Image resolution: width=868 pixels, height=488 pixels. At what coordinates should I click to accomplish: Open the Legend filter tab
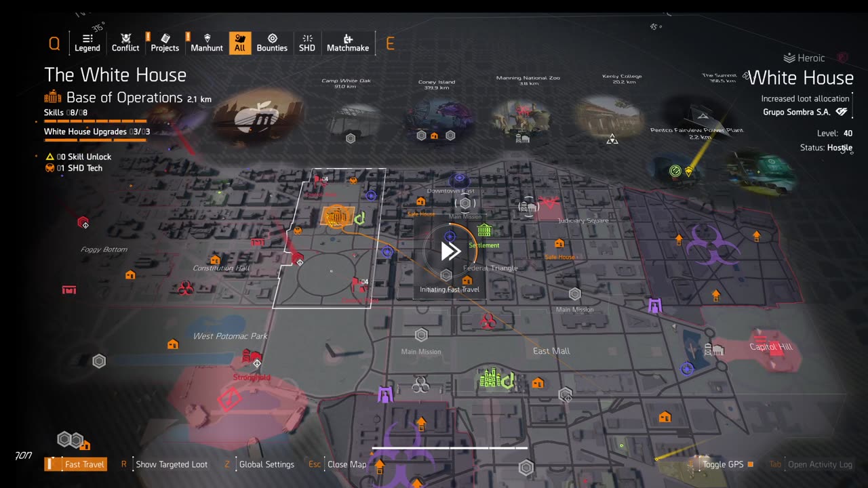click(87, 43)
